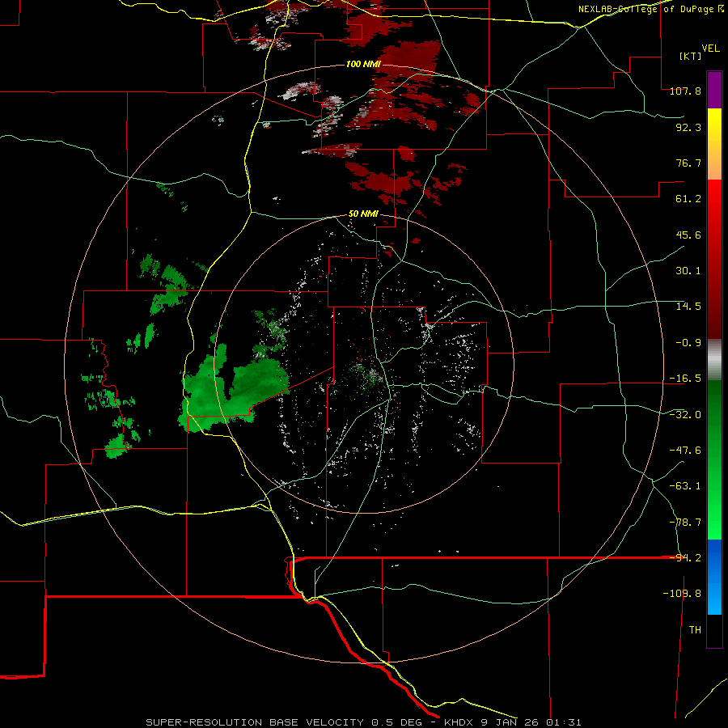Click the large green inbound velocity echo

pyautogui.click(x=232, y=390)
